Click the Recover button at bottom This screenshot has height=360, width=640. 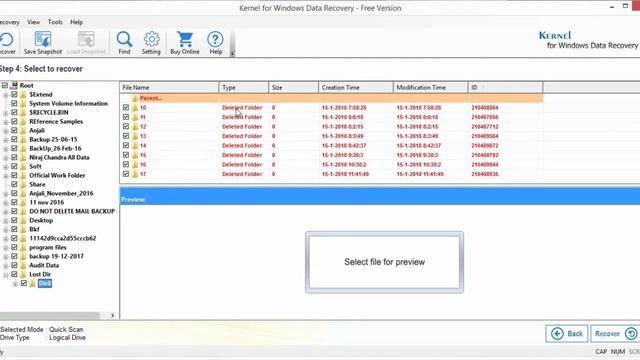pos(616,333)
